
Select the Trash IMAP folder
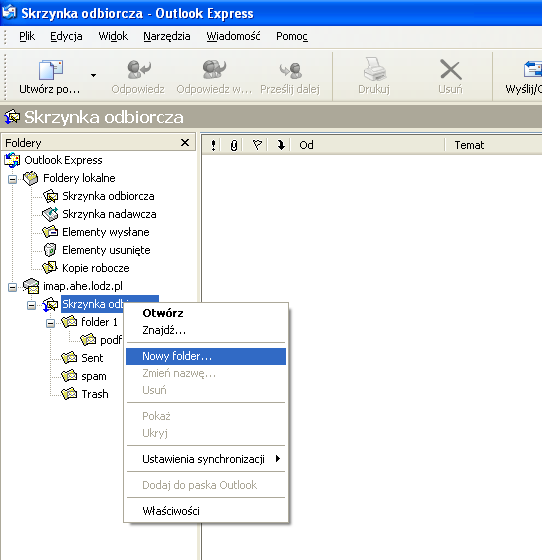tap(95, 394)
